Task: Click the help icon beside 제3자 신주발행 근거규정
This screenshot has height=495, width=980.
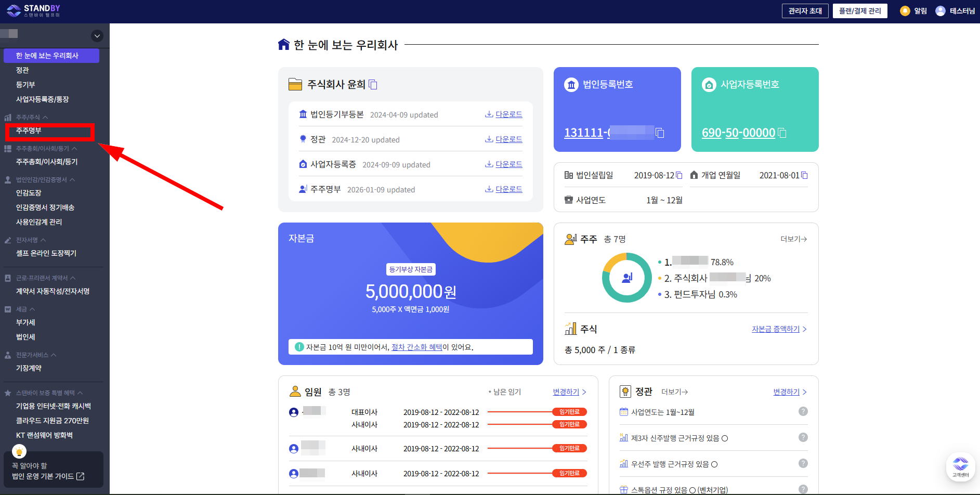Action: click(803, 437)
